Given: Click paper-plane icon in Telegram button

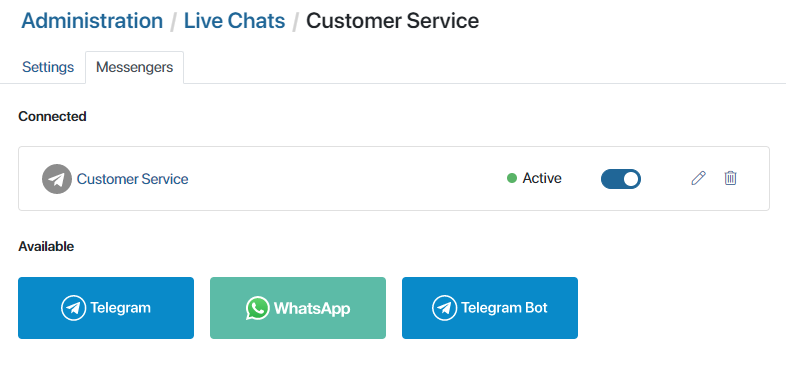Looking at the screenshot, I should [x=74, y=308].
